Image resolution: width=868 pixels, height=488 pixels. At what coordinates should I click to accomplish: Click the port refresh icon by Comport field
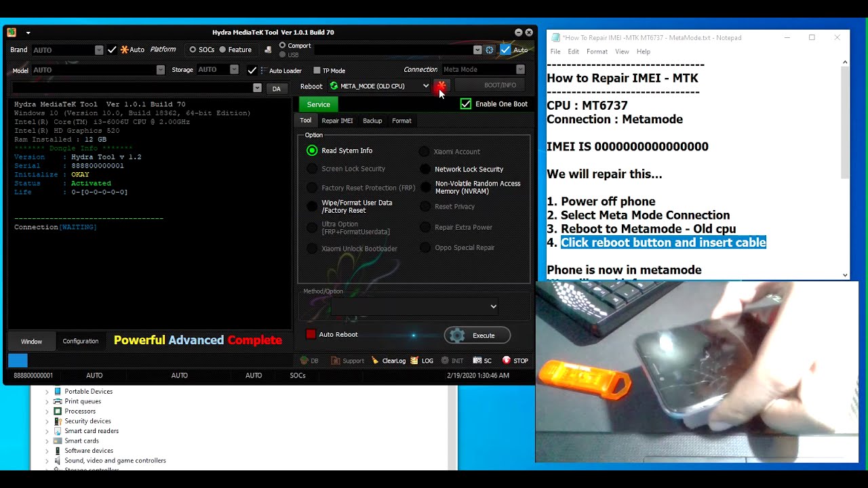[x=489, y=50]
